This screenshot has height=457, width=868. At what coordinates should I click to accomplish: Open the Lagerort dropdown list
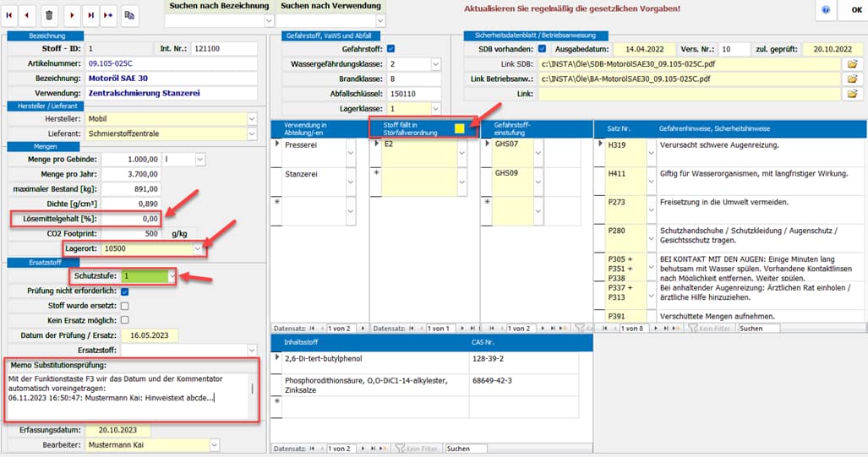[x=199, y=249]
